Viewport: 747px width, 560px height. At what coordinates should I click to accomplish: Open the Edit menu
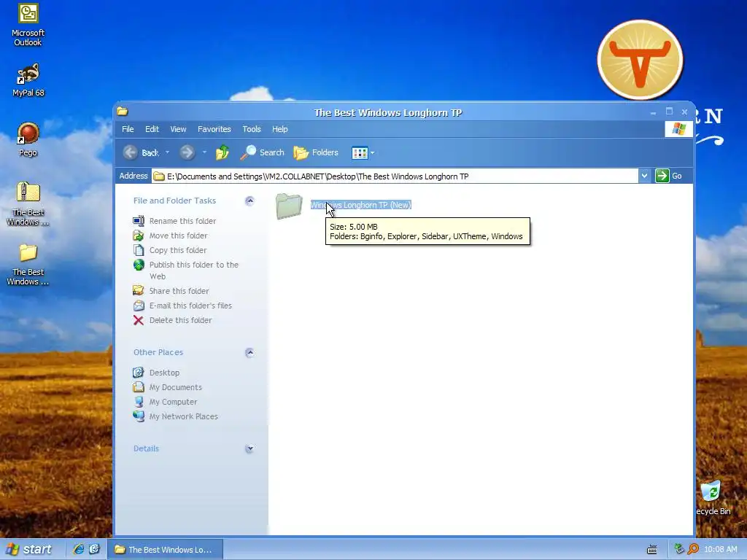(152, 129)
